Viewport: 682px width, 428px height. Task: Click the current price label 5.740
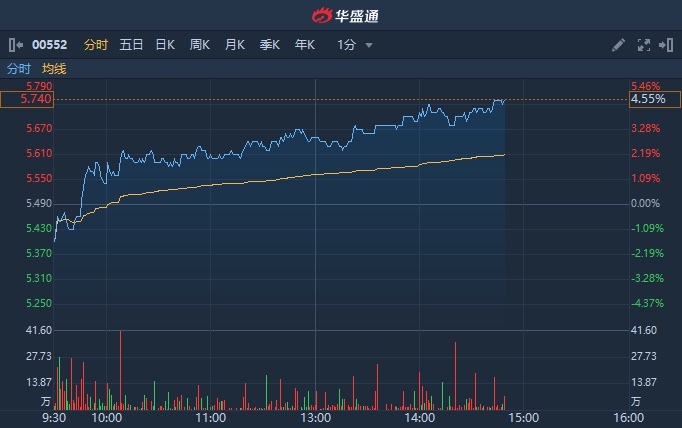click(x=26, y=99)
